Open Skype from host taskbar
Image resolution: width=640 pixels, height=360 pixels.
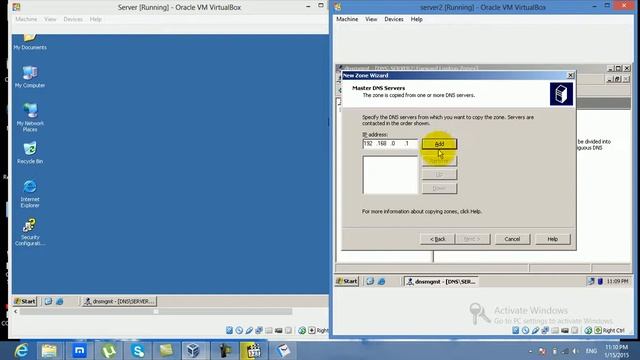pyautogui.click(x=138, y=351)
